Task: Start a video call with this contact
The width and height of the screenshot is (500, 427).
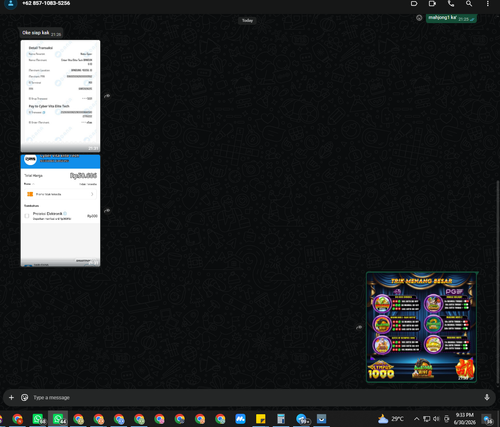Action: (x=432, y=4)
